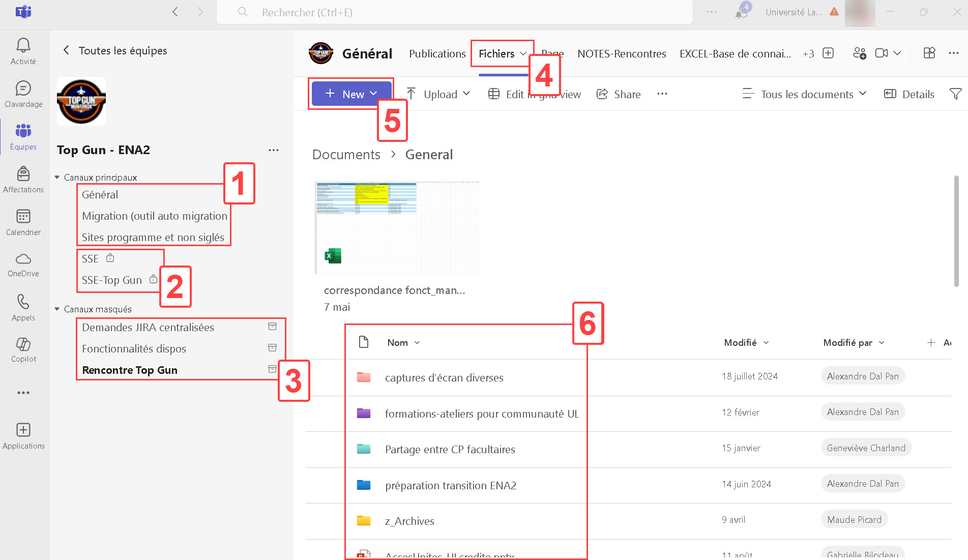The image size is (968, 560).
Task: Collapse the Canaux principaux section
Action: click(57, 178)
